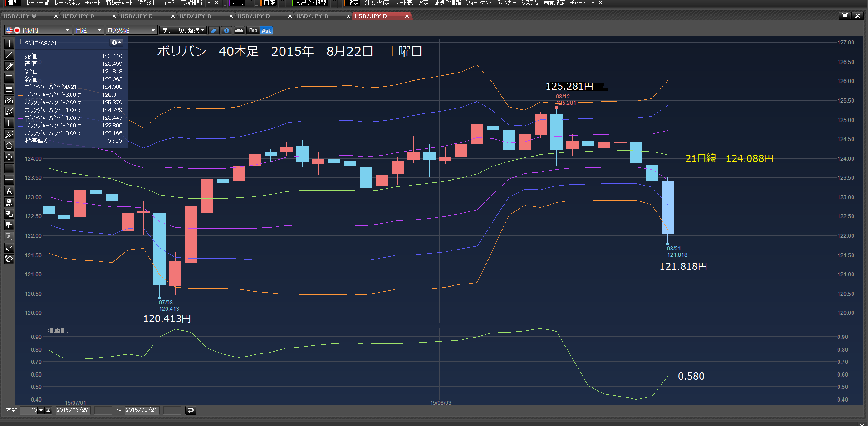The height and width of the screenshot is (426, 868).
Task: Click the start date field 2015/06/29
Action: (73, 410)
